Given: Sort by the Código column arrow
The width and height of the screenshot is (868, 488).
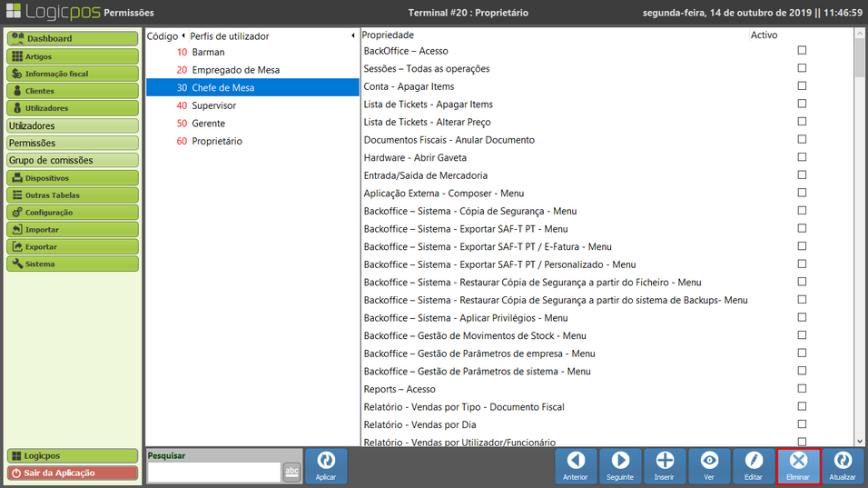Looking at the screenshot, I should [182, 36].
